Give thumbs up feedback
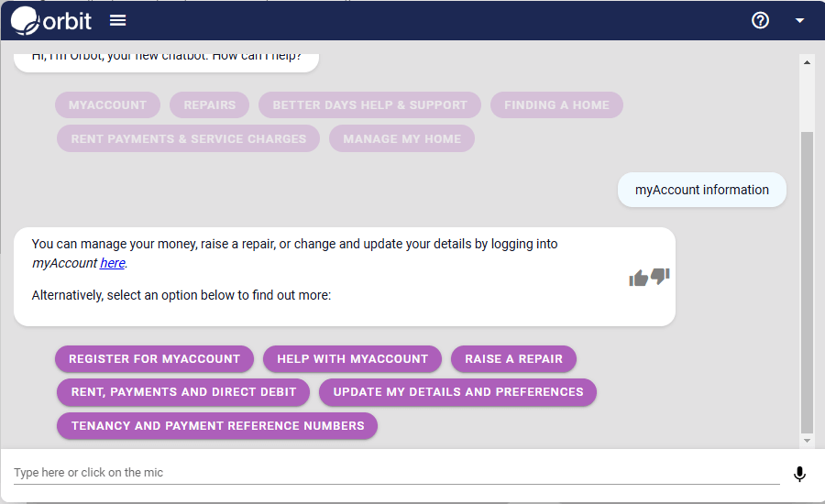 638,278
